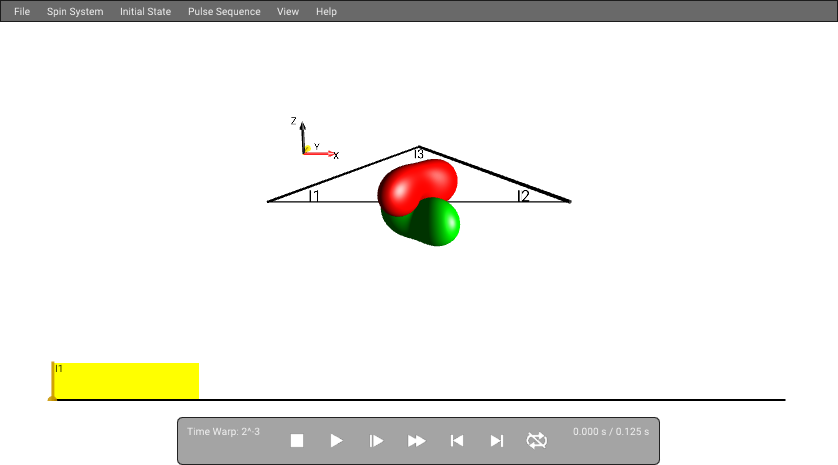Select the I1 spin label
Viewport: 838px width, 465px height.
click(x=314, y=196)
